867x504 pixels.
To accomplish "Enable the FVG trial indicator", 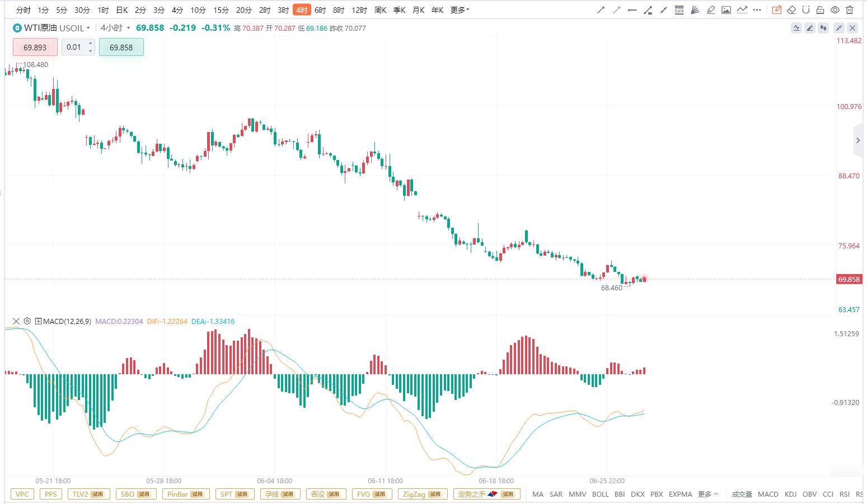I will (372, 494).
